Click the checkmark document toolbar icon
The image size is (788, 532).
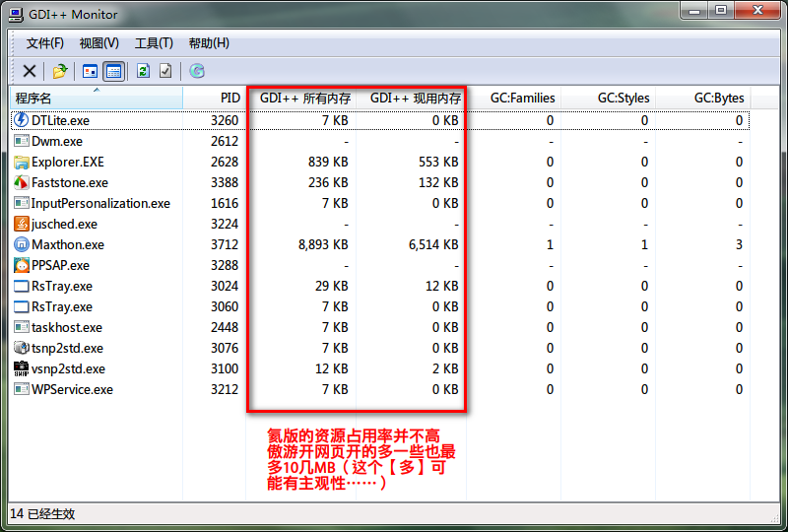165,71
